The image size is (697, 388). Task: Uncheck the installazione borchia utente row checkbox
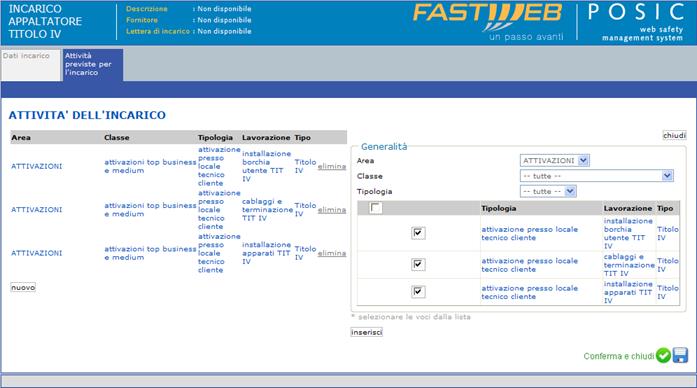coord(418,233)
